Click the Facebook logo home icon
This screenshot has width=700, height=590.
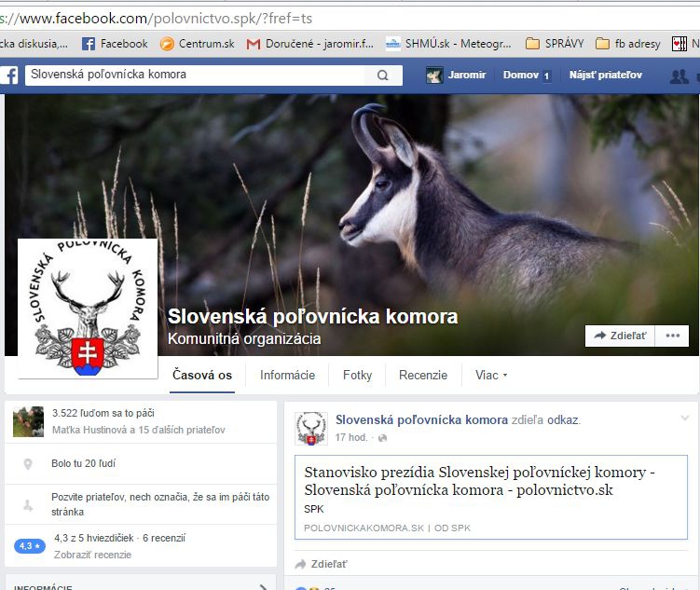[9, 75]
